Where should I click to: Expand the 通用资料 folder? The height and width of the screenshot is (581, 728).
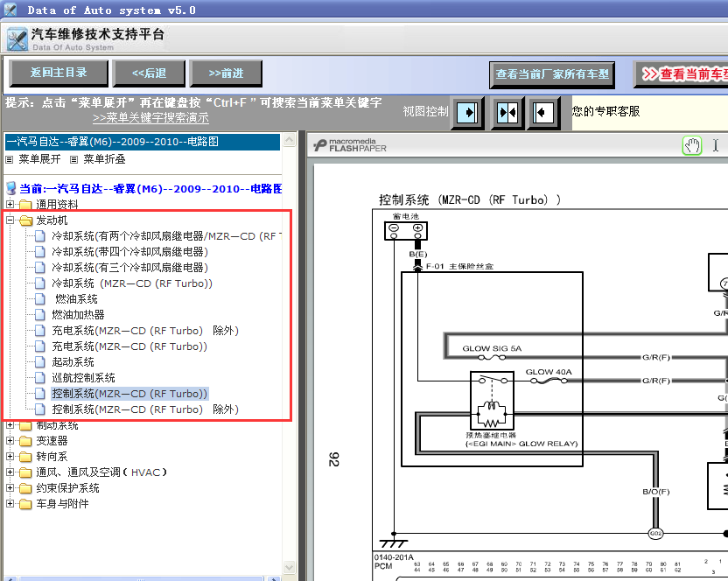click(10, 204)
